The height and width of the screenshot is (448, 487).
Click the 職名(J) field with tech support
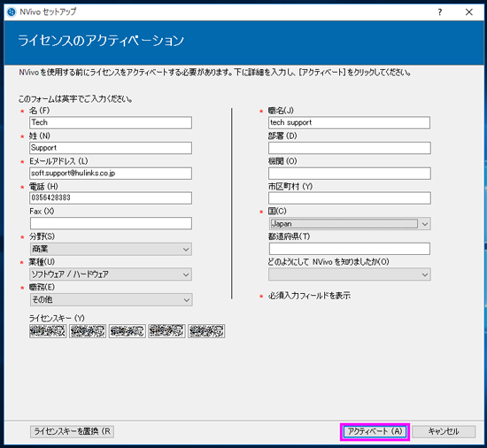tap(350, 123)
